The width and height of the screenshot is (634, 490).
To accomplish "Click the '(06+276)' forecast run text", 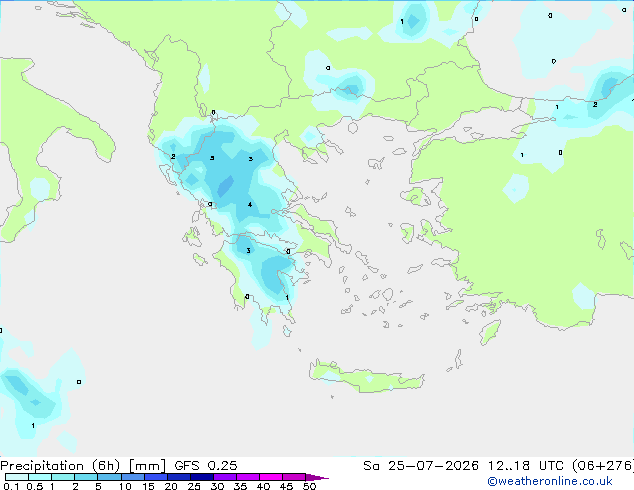I will pyautogui.click(x=603, y=466).
